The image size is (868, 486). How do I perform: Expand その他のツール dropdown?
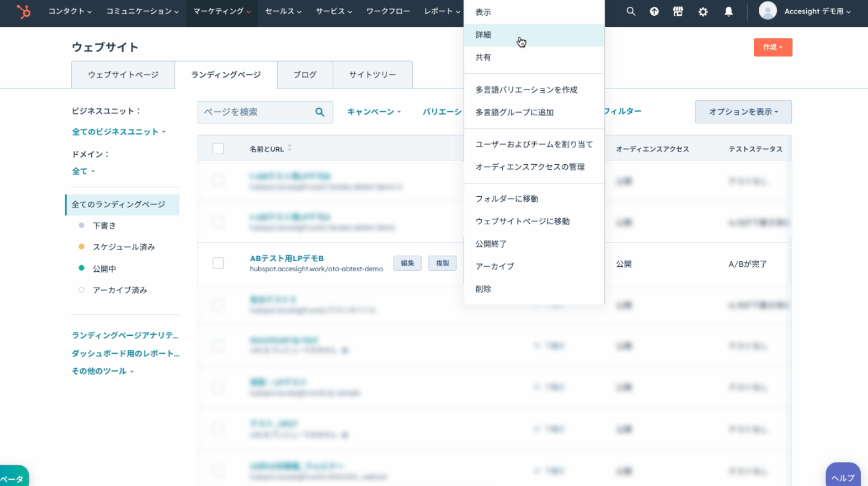click(102, 371)
